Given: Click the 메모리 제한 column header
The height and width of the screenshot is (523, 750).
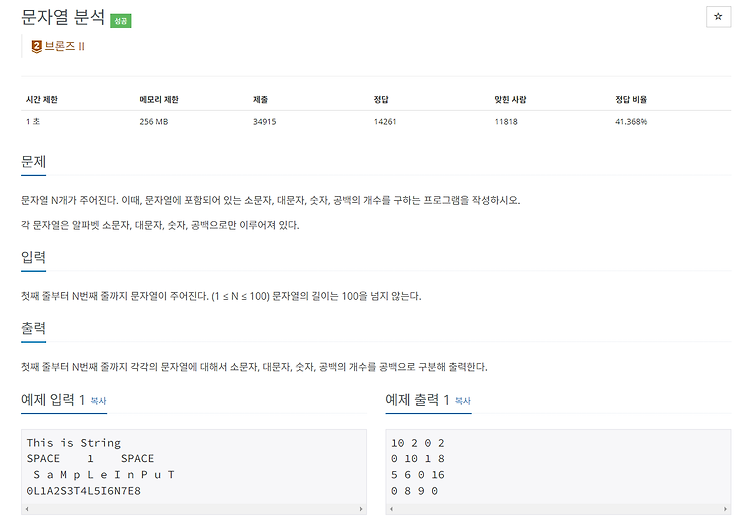Looking at the screenshot, I should click(x=159, y=100).
